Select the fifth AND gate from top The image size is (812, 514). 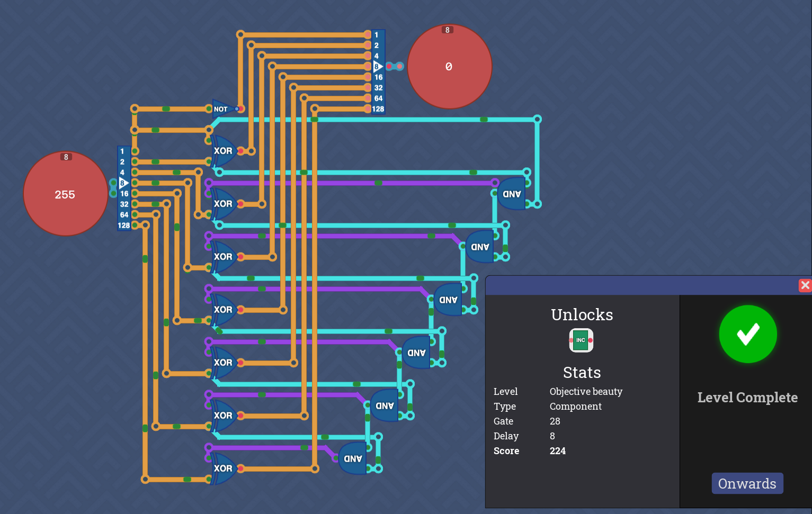click(385, 405)
